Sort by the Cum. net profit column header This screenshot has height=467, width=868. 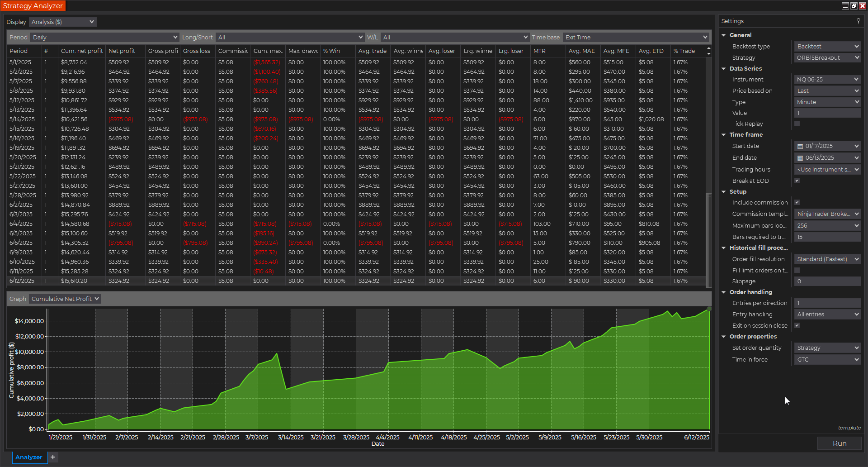tap(82, 51)
